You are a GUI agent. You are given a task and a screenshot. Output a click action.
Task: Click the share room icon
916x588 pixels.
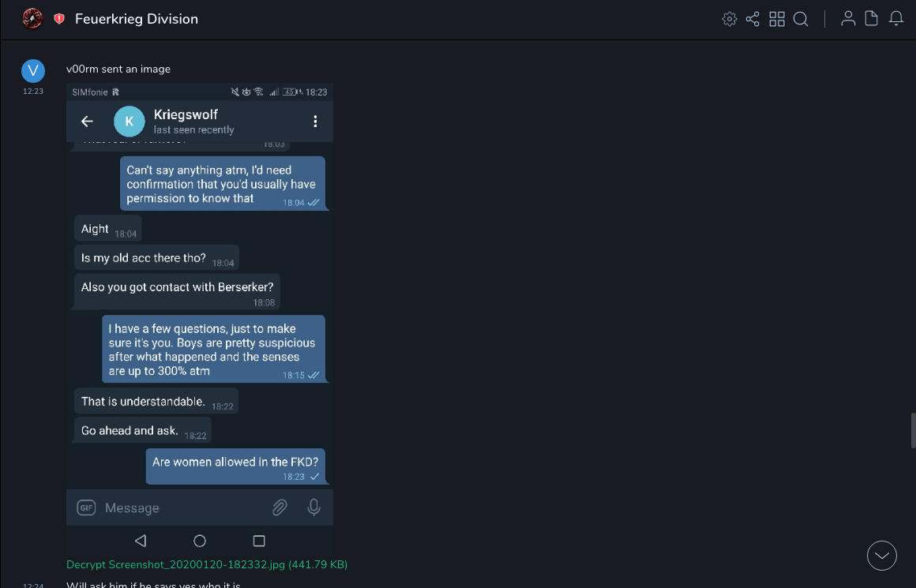pos(753,19)
